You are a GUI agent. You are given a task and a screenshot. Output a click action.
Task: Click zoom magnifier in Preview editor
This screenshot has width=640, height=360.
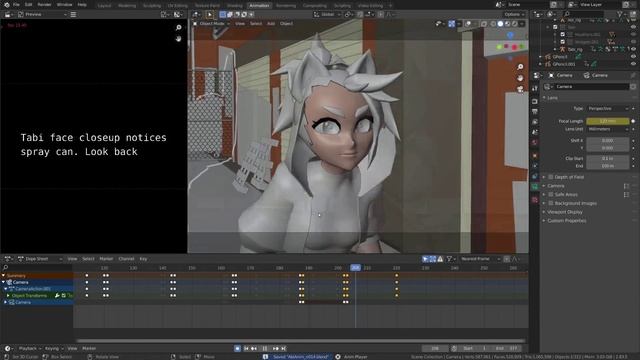click(x=178, y=27)
